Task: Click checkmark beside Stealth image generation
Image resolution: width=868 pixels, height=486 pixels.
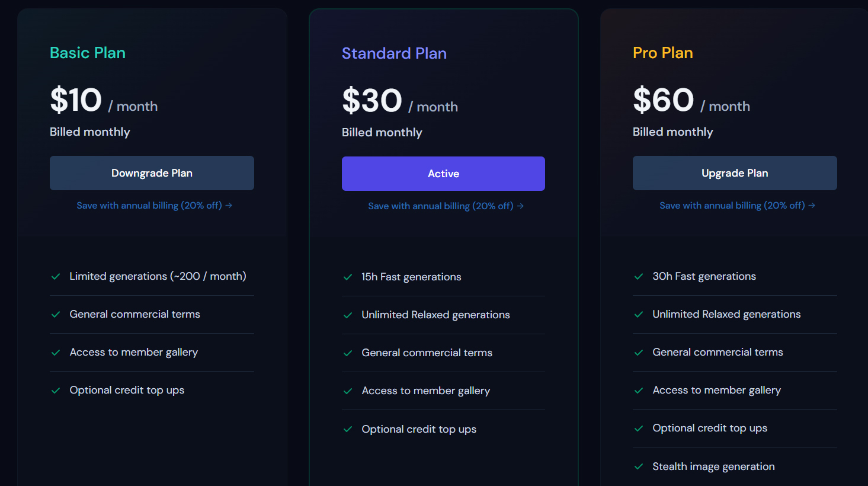Action: [639, 467]
